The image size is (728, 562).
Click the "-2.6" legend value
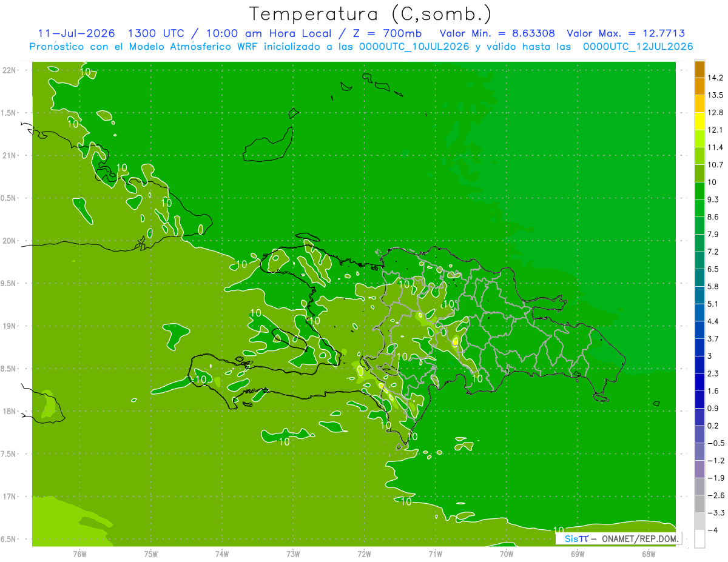(716, 495)
